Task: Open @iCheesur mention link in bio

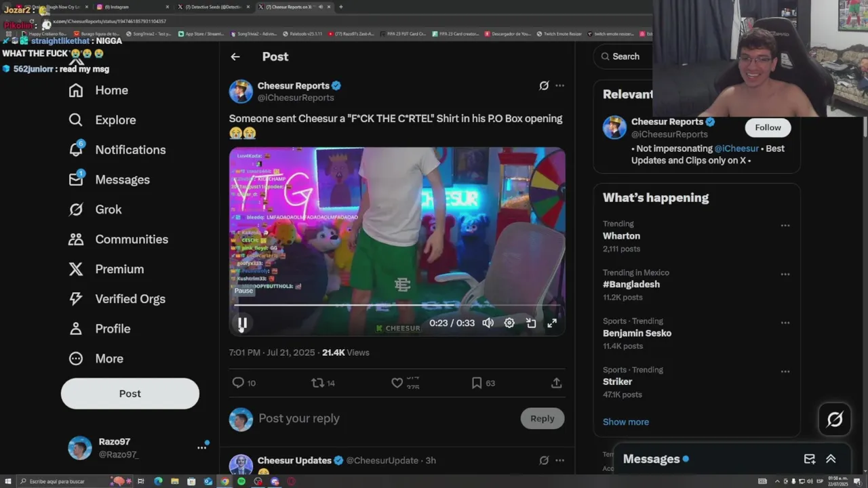Action: click(x=736, y=148)
